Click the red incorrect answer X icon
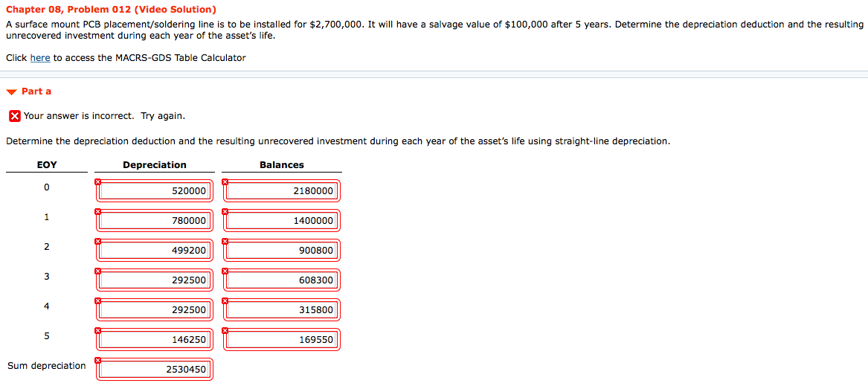Image resolution: width=868 pixels, height=386 pixels. (x=15, y=116)
